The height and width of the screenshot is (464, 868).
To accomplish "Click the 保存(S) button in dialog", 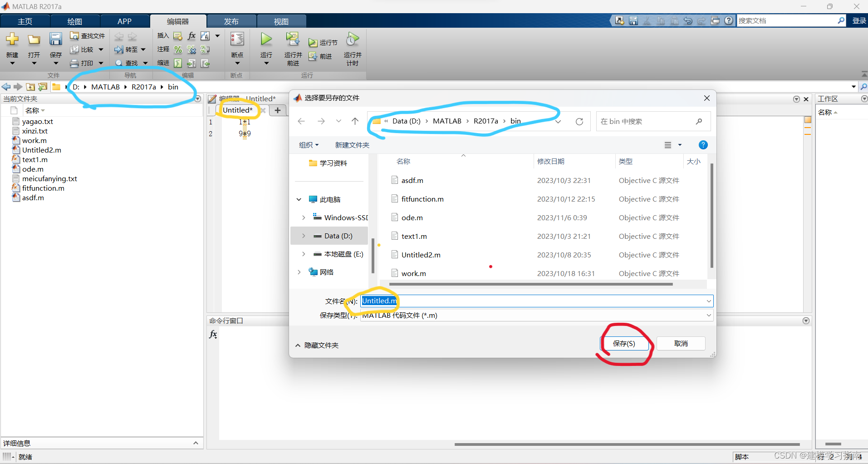I will [624, 344].
